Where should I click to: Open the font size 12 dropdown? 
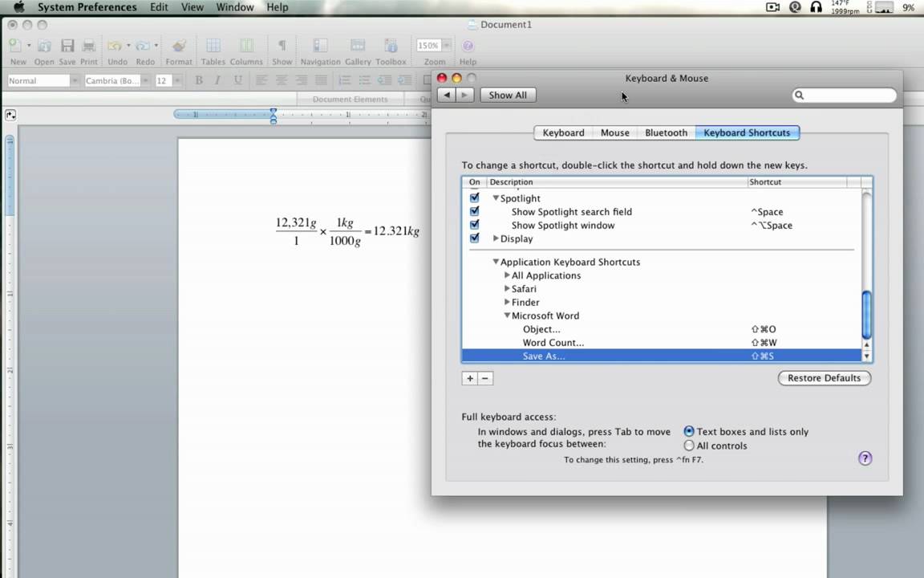point(177,81)
